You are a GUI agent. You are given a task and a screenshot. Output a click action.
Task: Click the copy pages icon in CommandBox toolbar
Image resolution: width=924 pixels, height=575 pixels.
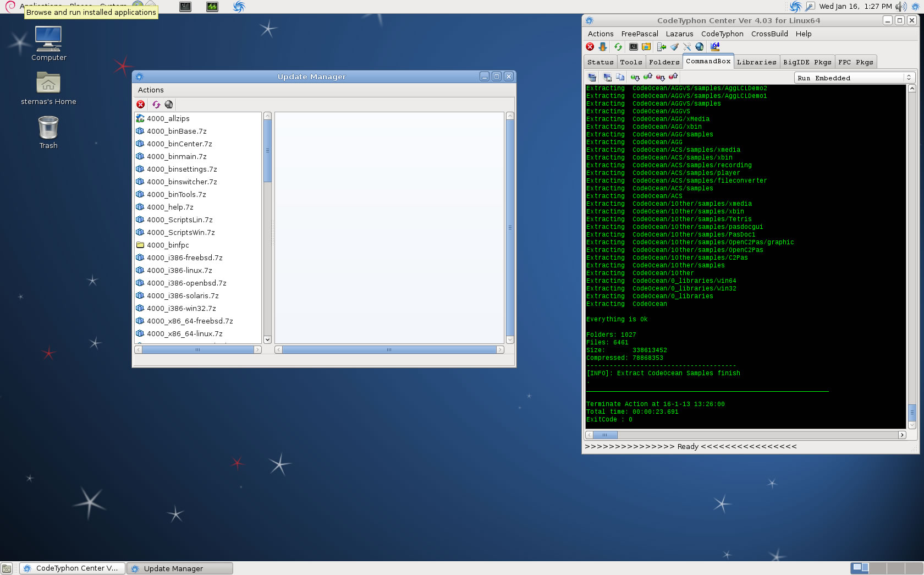click(x=620, y=77)
